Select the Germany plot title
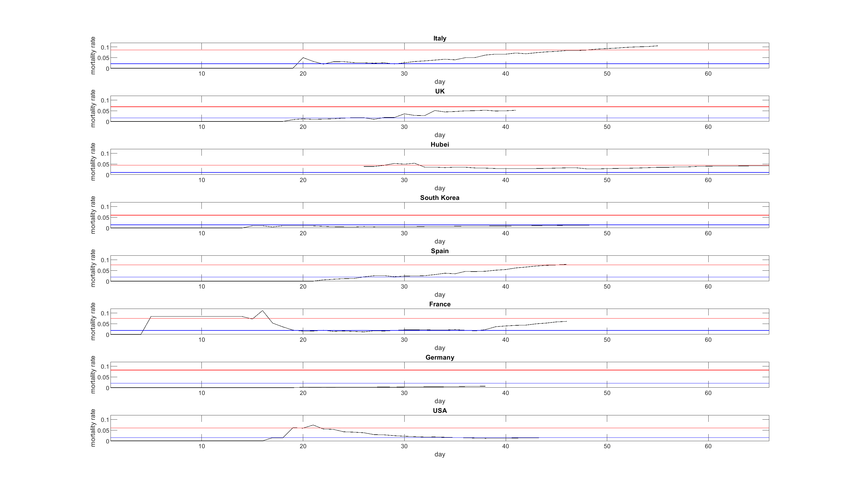The image size is (850, 504). 439,357
